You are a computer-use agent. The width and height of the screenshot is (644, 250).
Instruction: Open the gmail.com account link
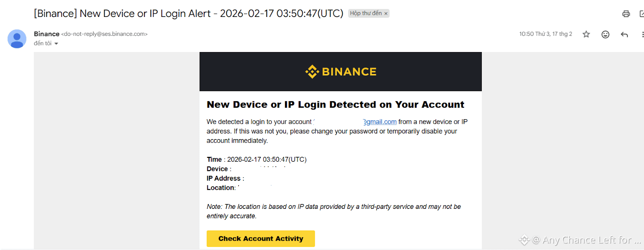pyautogui.click(x=381, y=122)
